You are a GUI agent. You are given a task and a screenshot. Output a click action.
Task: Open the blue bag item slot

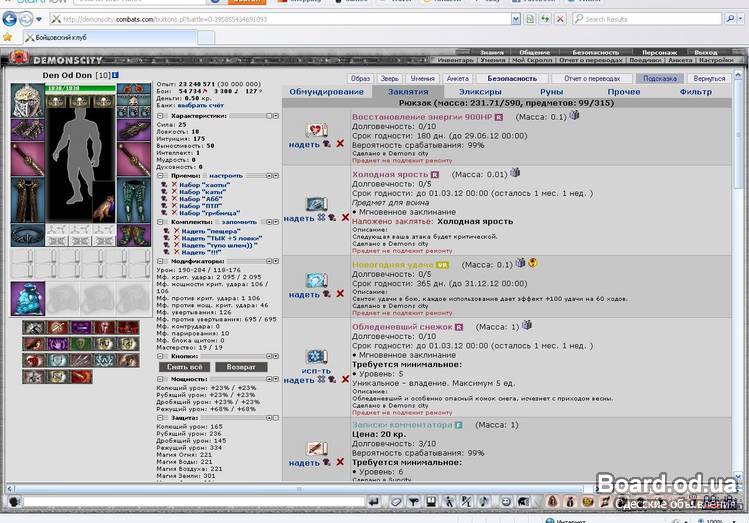(28, 299)
